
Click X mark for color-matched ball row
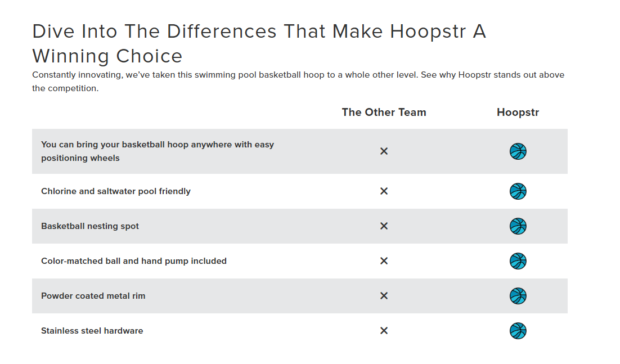coord(384,261)
